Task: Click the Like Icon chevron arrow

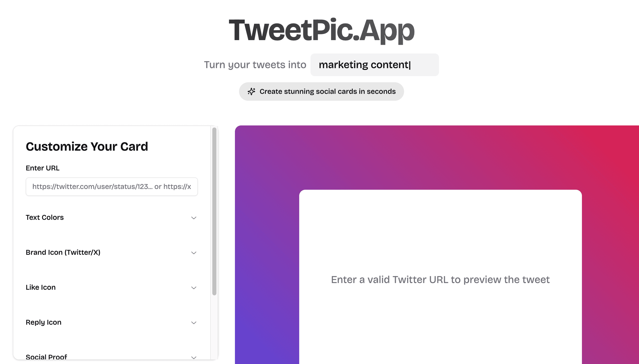Action: (194, 288)
